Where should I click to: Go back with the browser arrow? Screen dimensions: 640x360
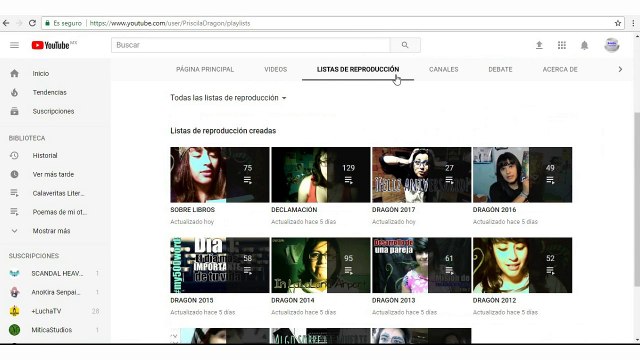(x=6, y=23)
